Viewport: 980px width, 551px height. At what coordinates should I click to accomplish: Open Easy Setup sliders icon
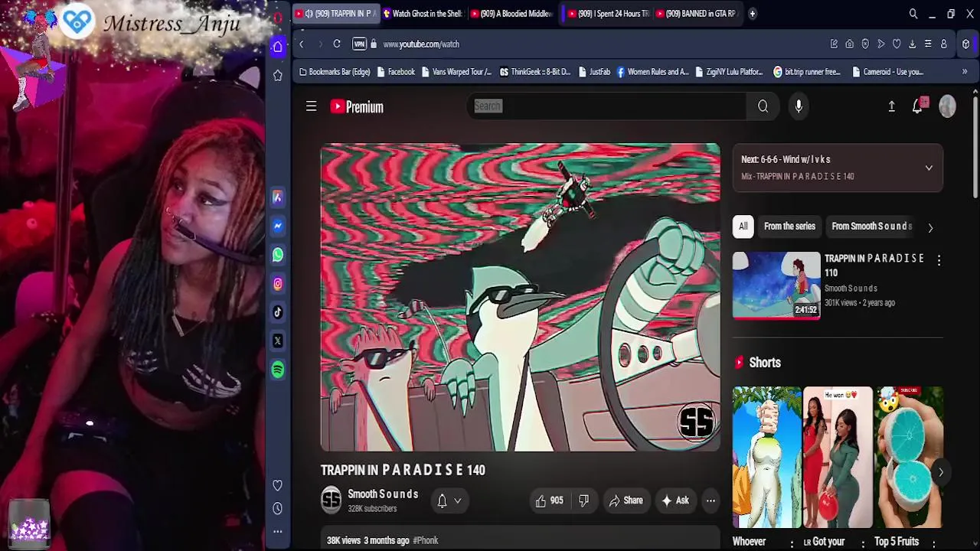(x=928, y=44)
